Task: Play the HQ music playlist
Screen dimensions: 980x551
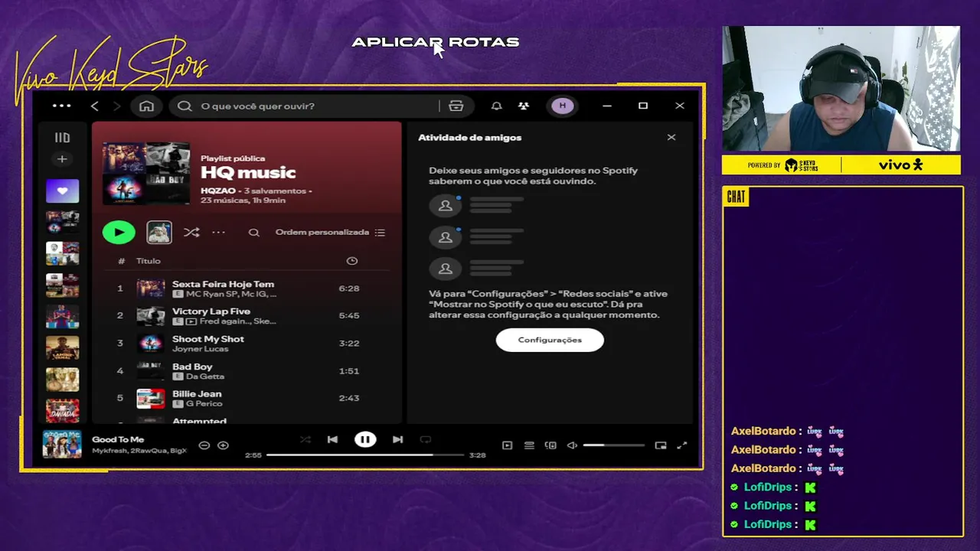Action: click(119, 232)
